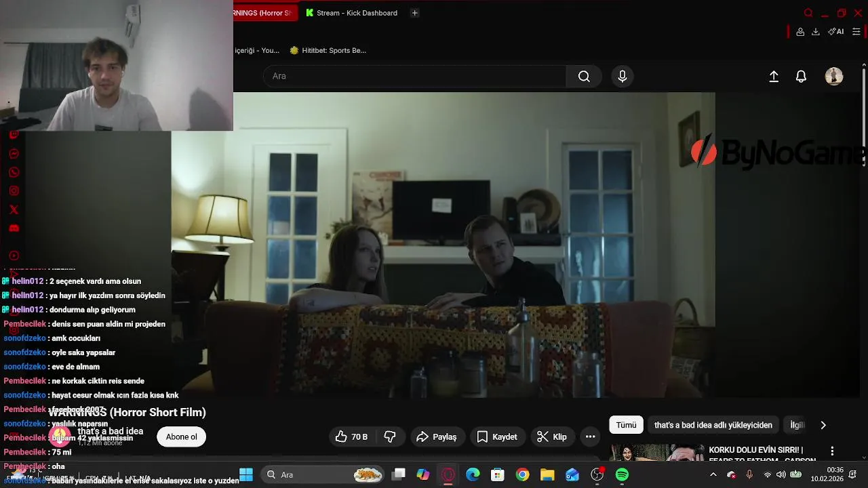Show next related filter chips arrow

coord(823,425)
